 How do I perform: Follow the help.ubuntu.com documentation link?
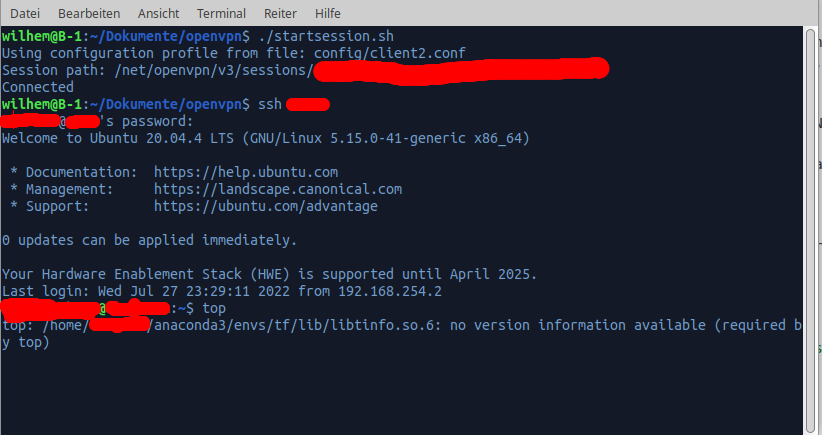click(246, 172)
